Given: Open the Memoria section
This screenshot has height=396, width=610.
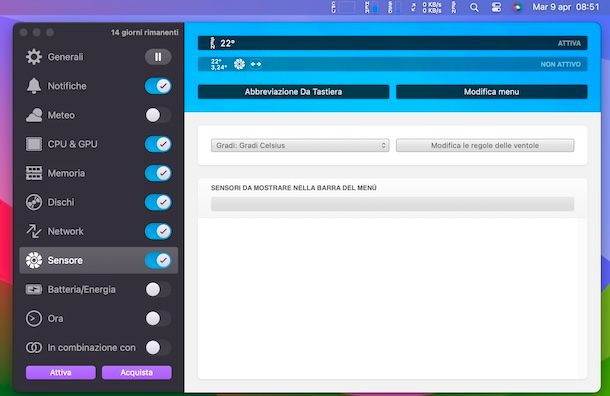Looking at the screenshot, I should pos(66,173).
